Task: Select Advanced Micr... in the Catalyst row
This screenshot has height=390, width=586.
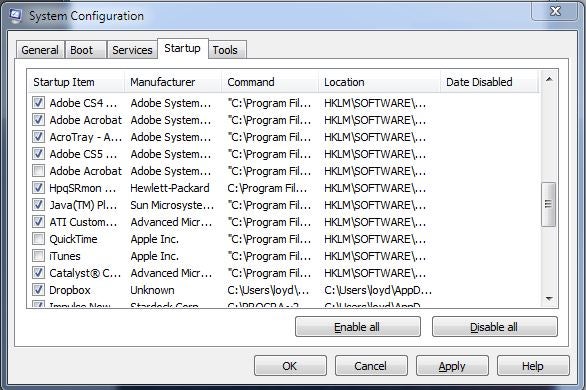Action: [171, 273]
